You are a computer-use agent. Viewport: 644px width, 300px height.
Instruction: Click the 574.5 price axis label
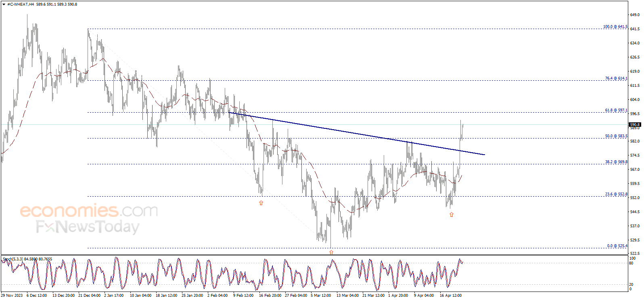pyautogui.click(x=635, y=155)
